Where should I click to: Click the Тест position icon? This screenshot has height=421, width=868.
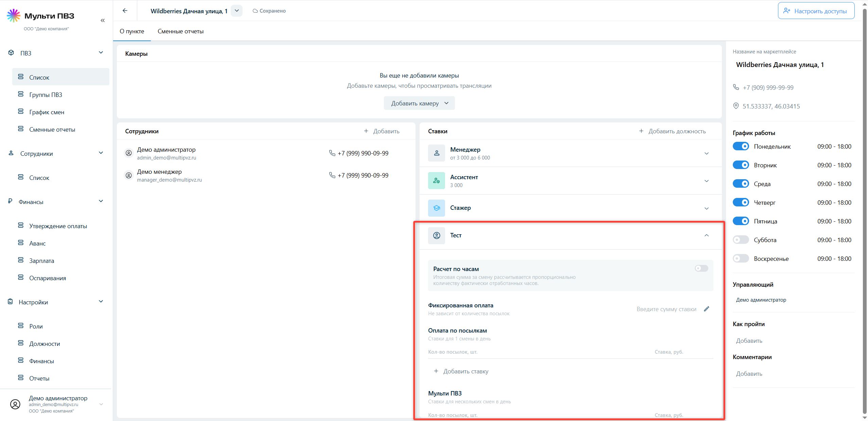click(437, 235)
